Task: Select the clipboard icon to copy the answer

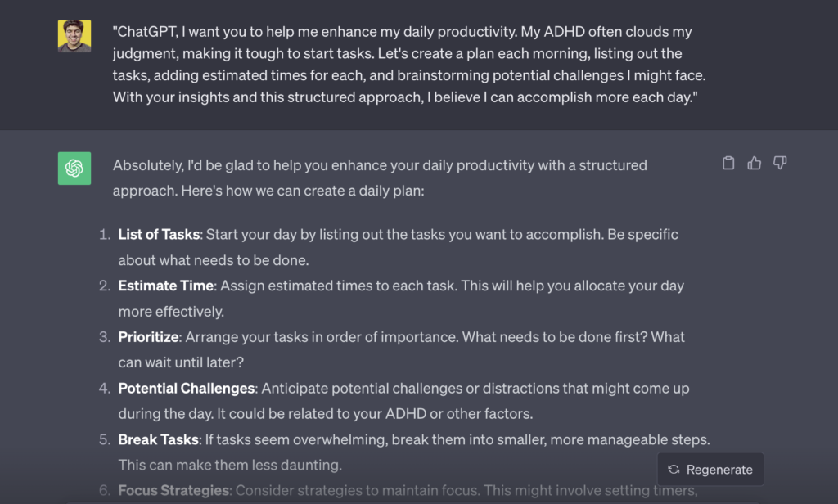Action: click(728, 163)
